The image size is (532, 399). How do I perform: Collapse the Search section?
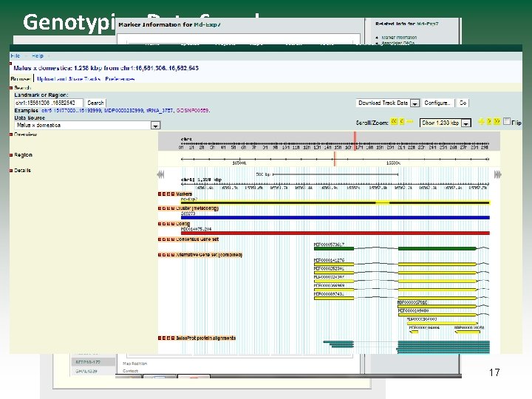coord(11,88)
